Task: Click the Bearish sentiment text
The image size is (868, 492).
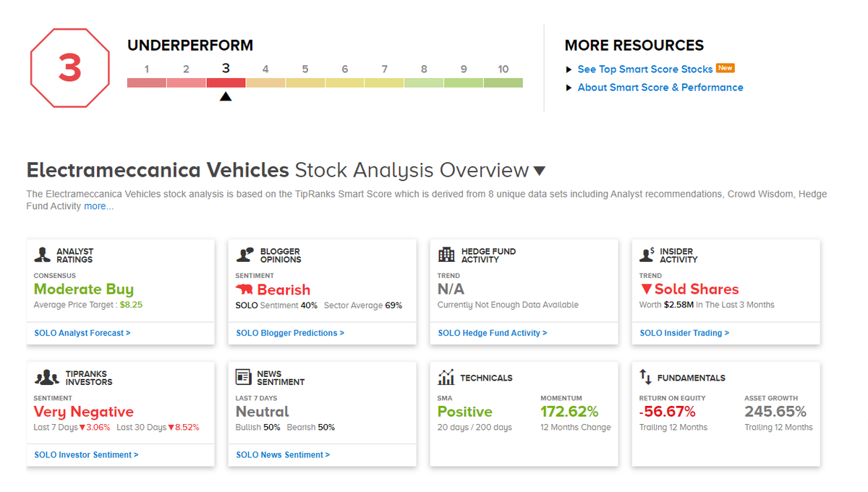Action: (x=284, y=289)
